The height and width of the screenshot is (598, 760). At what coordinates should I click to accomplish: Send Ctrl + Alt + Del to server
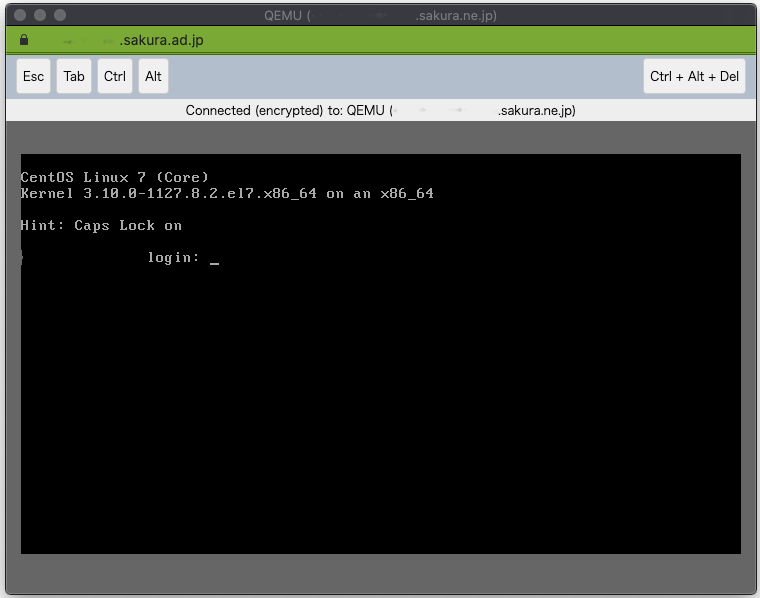coord(694,76)
